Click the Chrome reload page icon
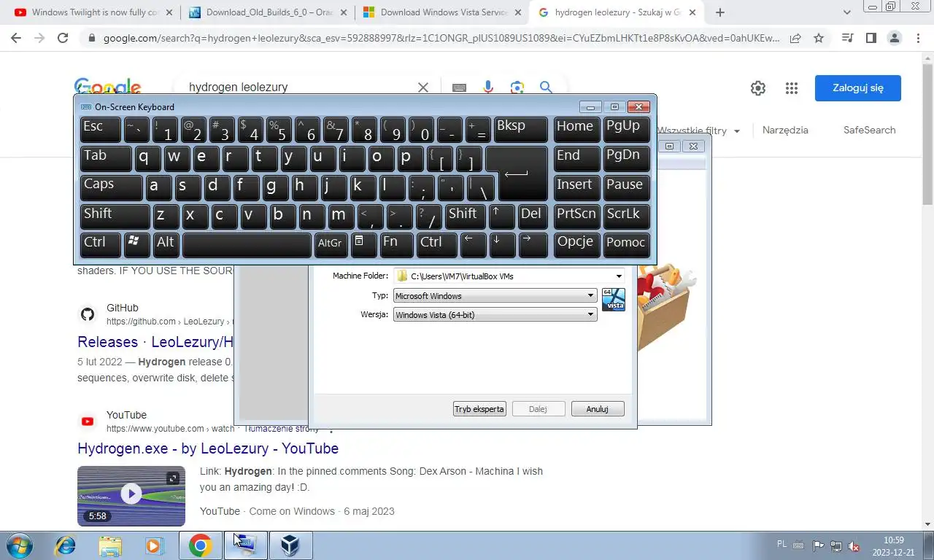 pos(63,38)
